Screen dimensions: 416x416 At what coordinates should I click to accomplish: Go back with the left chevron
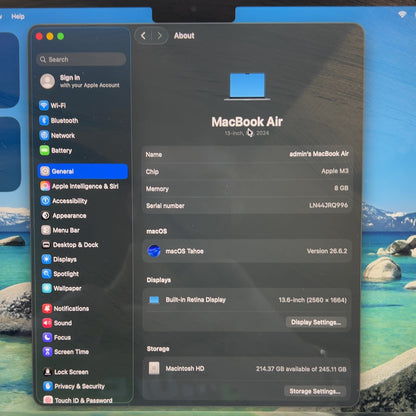point(143,36)
